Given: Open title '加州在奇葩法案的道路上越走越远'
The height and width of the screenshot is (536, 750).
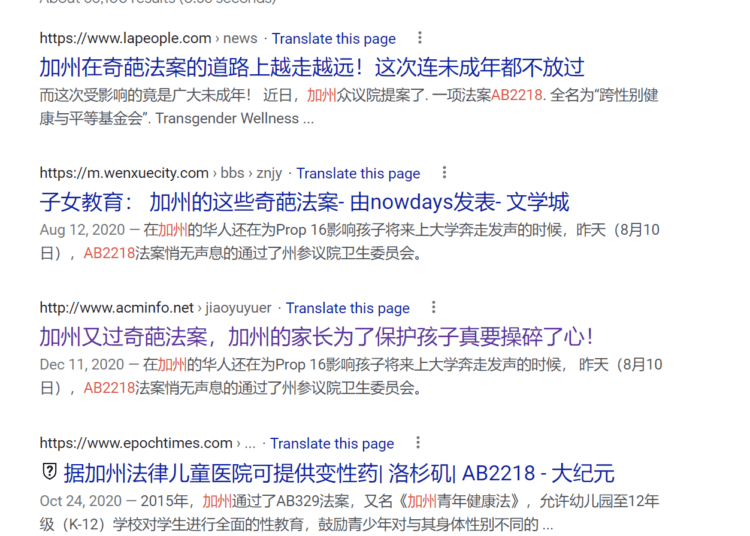Looking at the screenshot, I should (x=312, y=67).
